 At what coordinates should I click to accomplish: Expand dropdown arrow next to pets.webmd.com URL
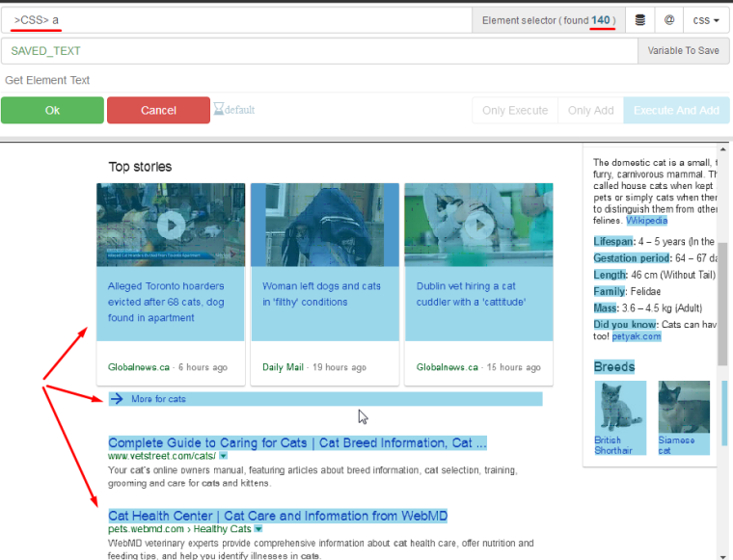click(x=258, y=529)
